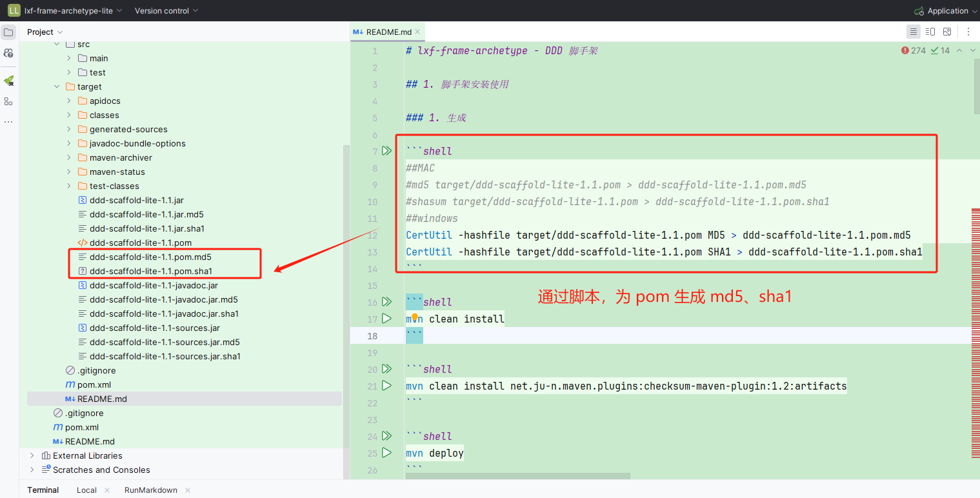Open the Project tool window folder icon
Viewport: 980px width, 498px height.
tap(8, 32)
